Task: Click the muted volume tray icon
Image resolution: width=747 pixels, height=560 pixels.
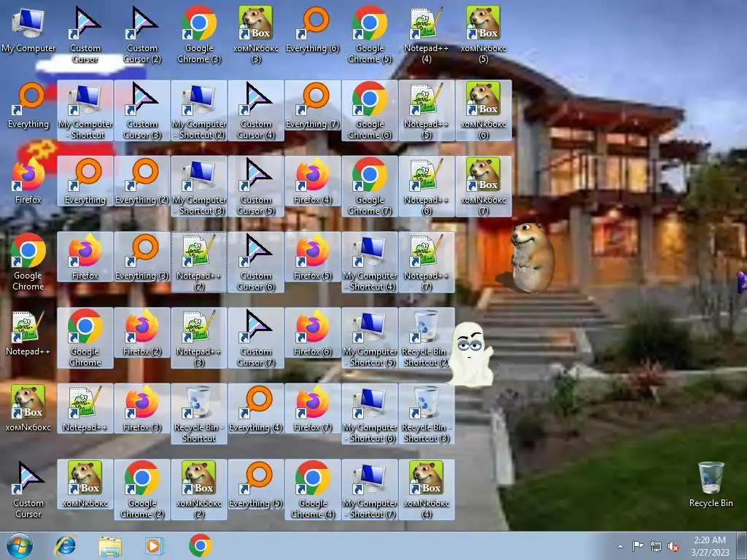Action: (x=673, y=547)
